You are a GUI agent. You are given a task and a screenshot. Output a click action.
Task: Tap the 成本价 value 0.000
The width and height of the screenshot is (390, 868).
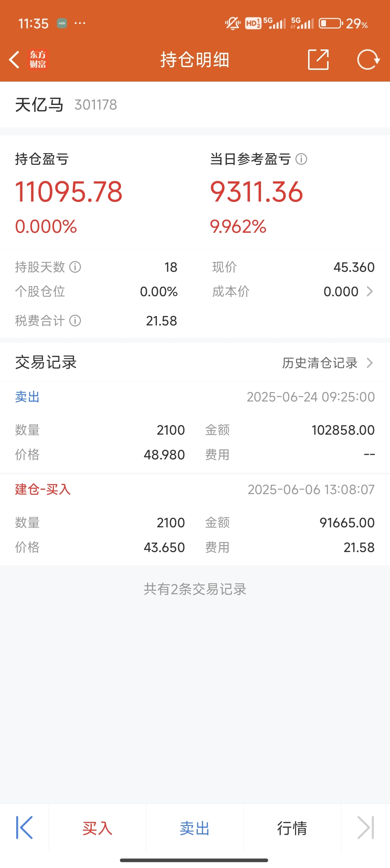click(341, 292)
